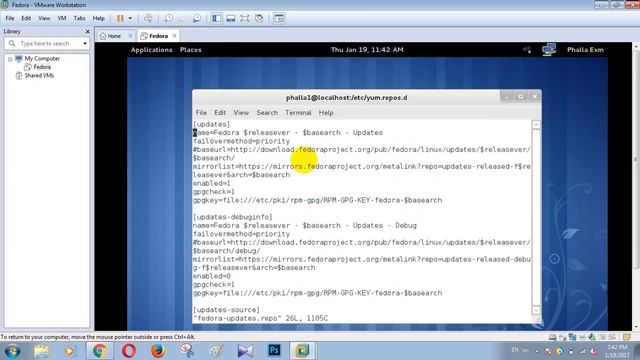Viewport: 640px width, 360px height.
Task: Click the clock Thu Jan 19, 11:42 AM
Action: 367,50
